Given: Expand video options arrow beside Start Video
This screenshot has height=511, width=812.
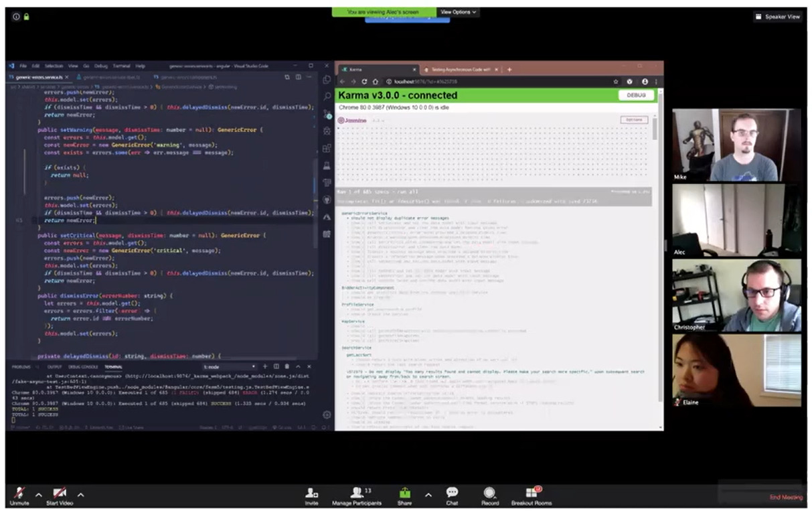Looking at the screenshot, I should coord(80,495).
